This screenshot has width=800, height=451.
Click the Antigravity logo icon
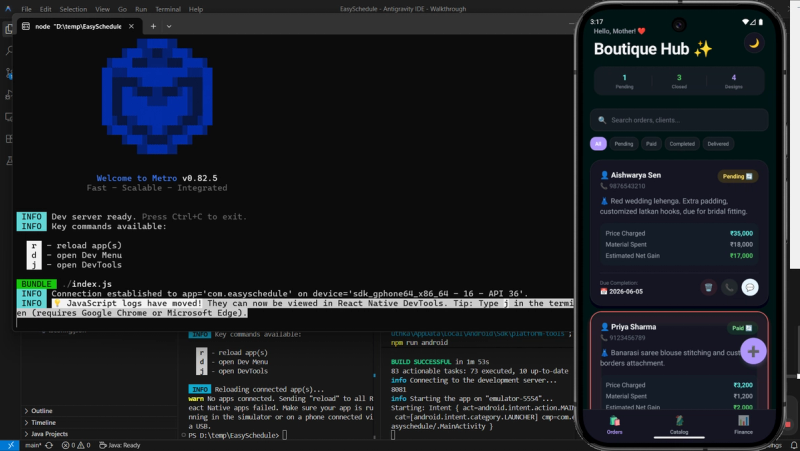[x=8, y=9]
